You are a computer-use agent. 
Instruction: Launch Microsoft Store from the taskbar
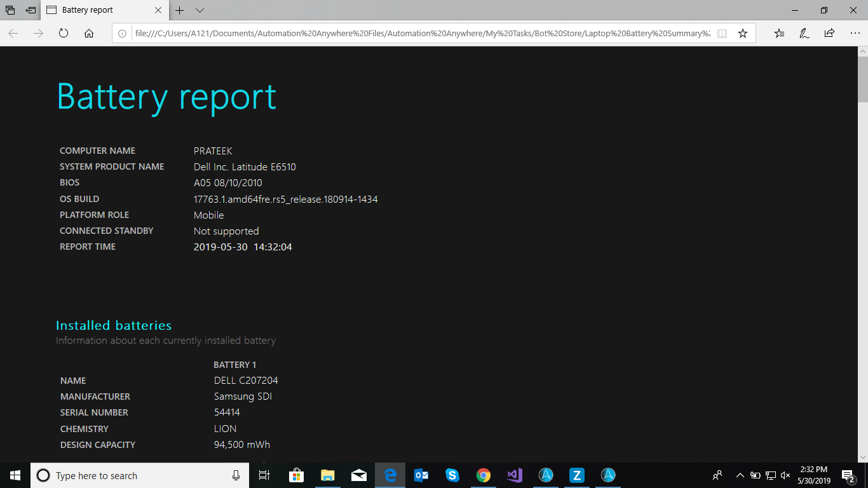pyautogui.click(x=296, y=475)
